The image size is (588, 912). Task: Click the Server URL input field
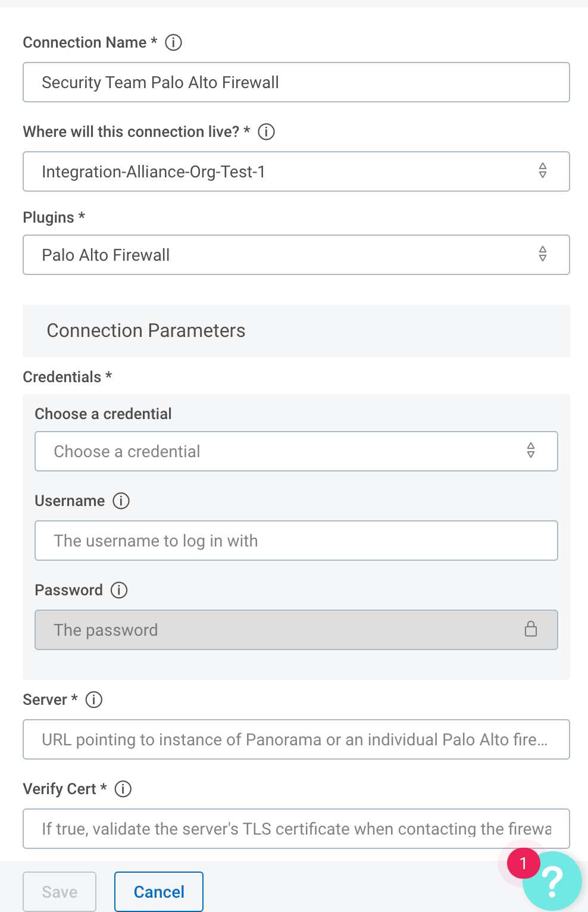pos(296,739)
